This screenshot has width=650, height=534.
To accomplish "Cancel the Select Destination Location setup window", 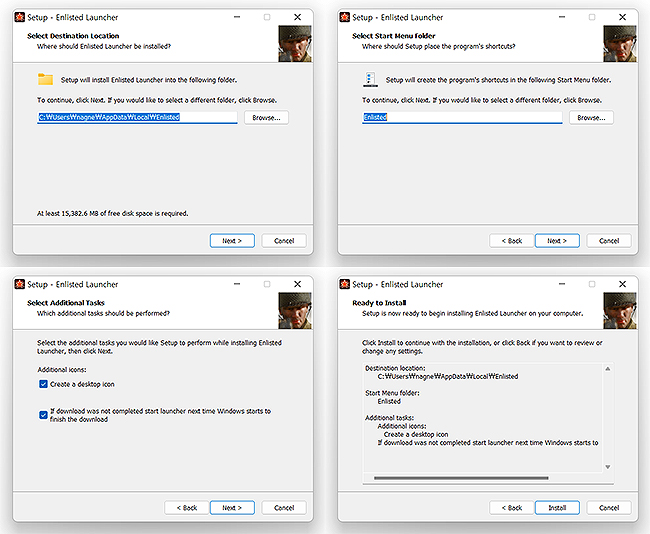I will click(x=284, y=240).
